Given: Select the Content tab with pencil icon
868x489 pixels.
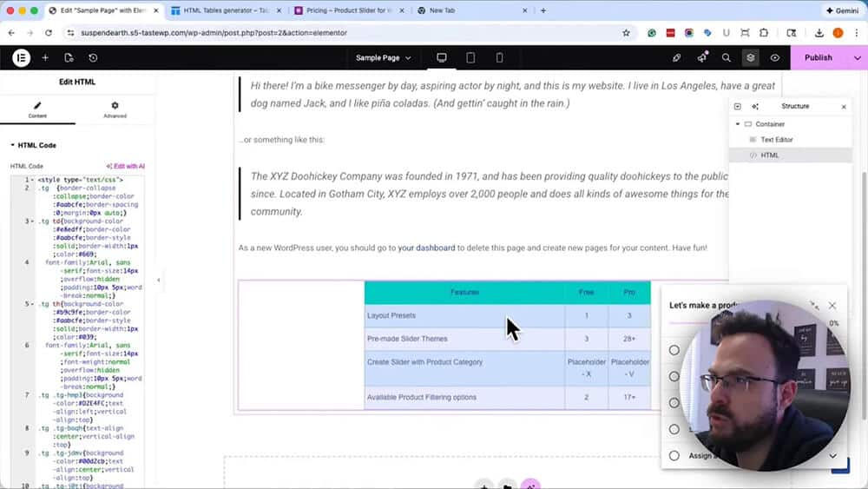Looking at the screenshot, I should click(37, 109).
